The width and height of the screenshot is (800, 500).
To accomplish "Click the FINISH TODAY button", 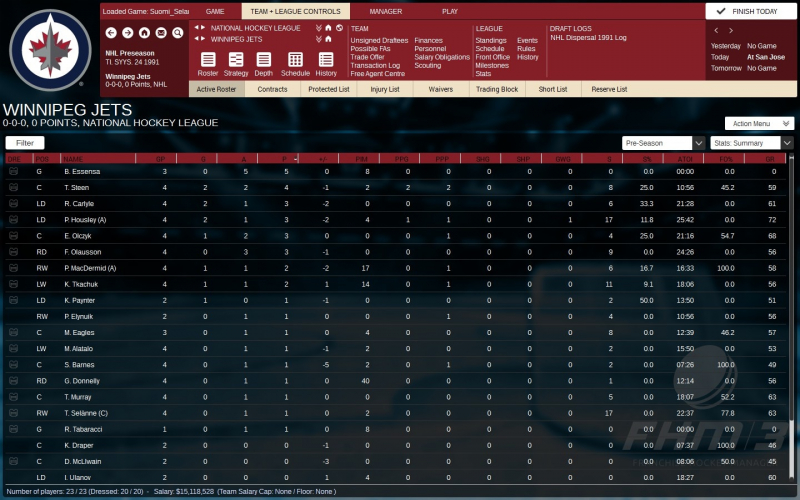I will click(x=751, y=11).
